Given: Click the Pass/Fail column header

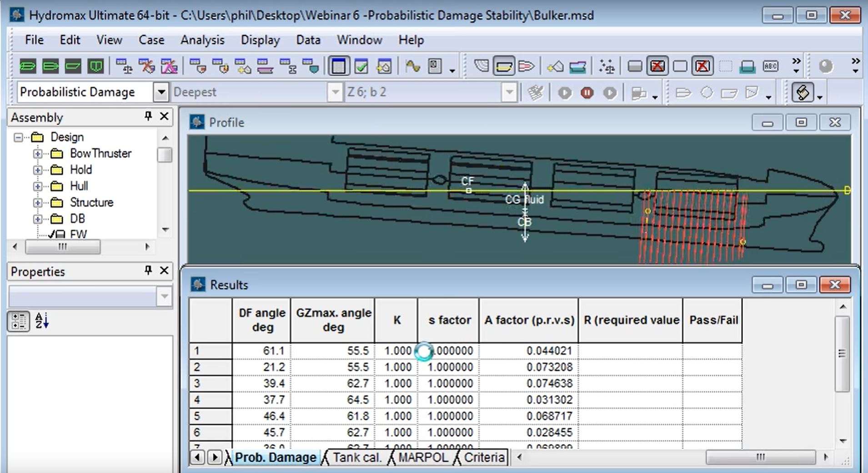Looking at the screenshot, I should coord(713,320).
